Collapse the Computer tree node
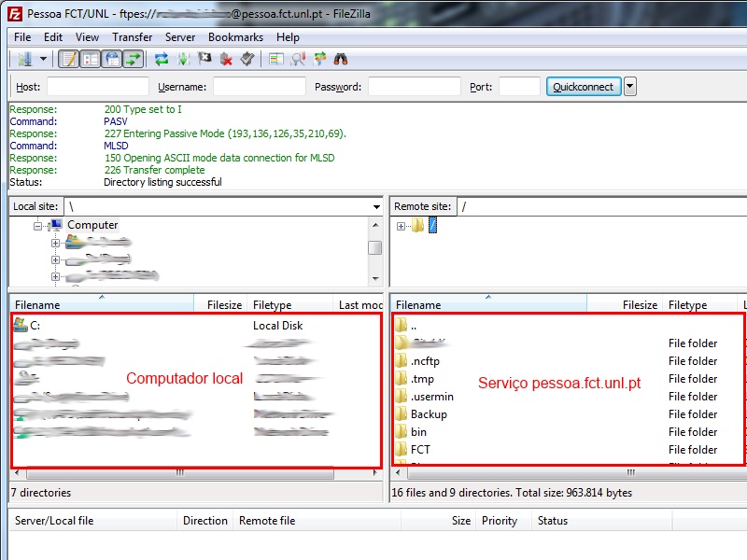The height and width of the screenshot is (560, 747). tap(37, 226)
